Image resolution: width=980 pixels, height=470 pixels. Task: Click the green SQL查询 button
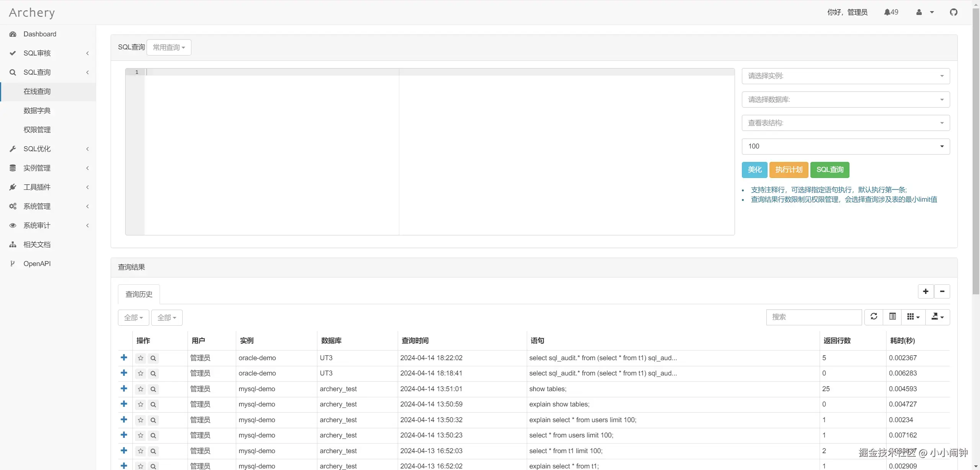(830, 170)
